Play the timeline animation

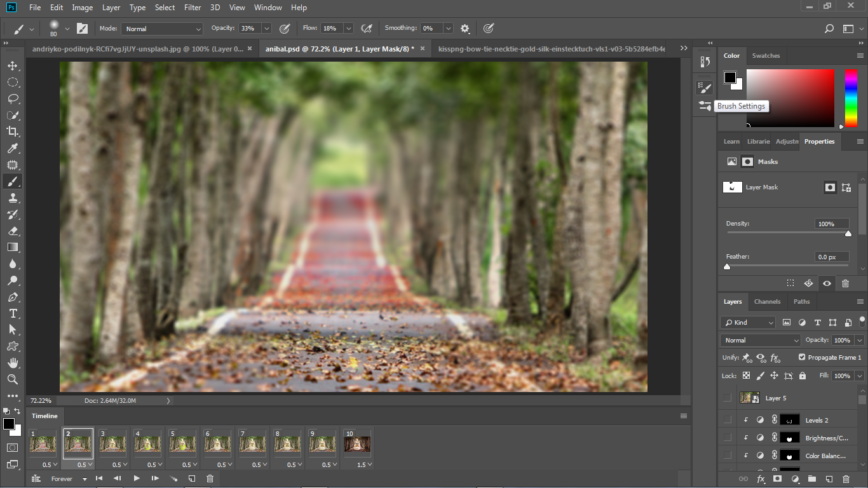(136, 478)
